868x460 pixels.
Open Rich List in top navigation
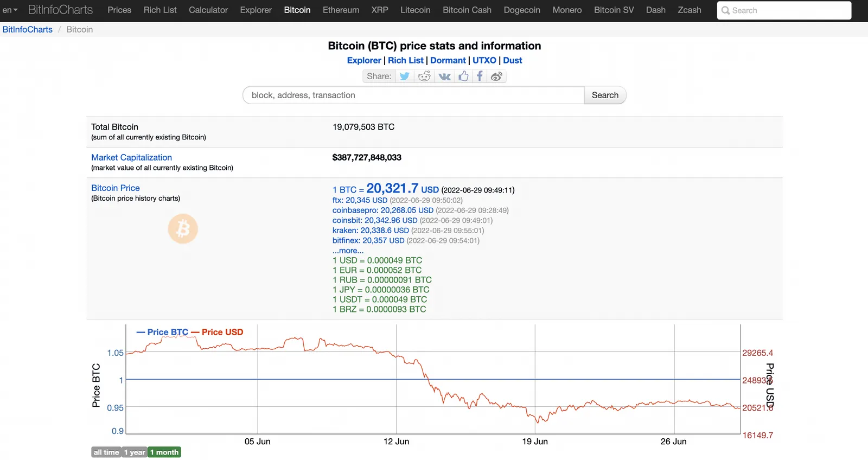coord(160,10)
